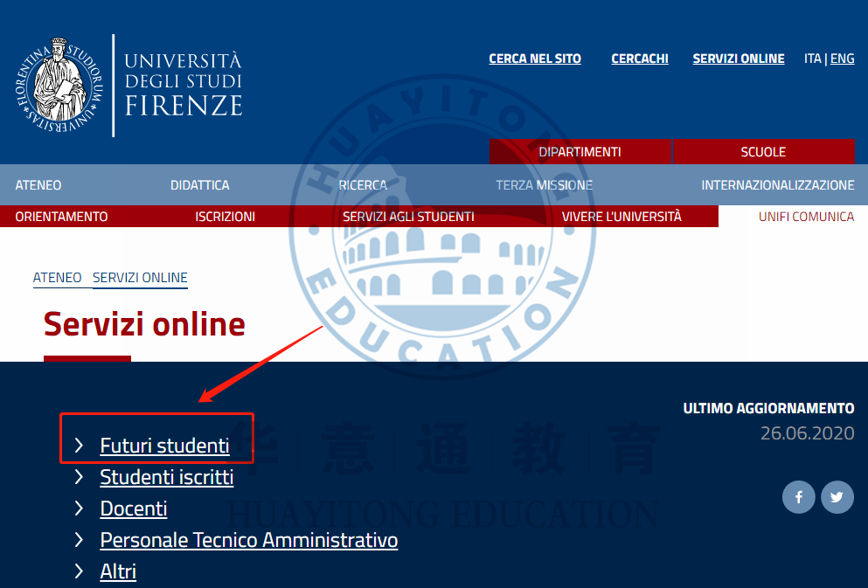This screenshot has width=868, height=588.
Task: Click CERCA NEL SITO link
Action: pyautogui.click(x=535, y=59)
